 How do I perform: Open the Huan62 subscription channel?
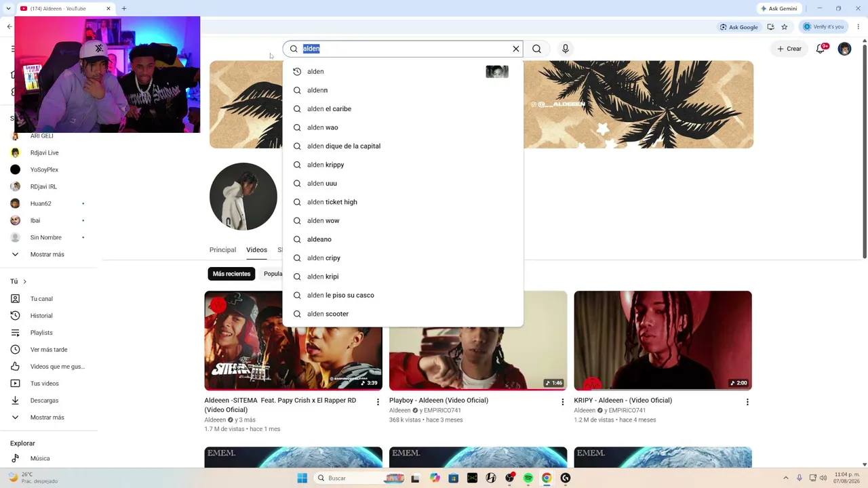point(49,203)
